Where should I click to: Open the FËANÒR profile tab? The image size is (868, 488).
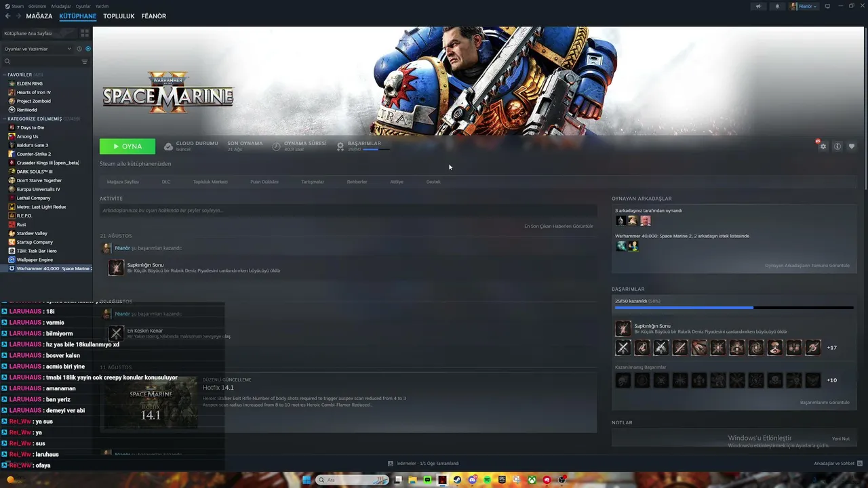coord(154,16)
